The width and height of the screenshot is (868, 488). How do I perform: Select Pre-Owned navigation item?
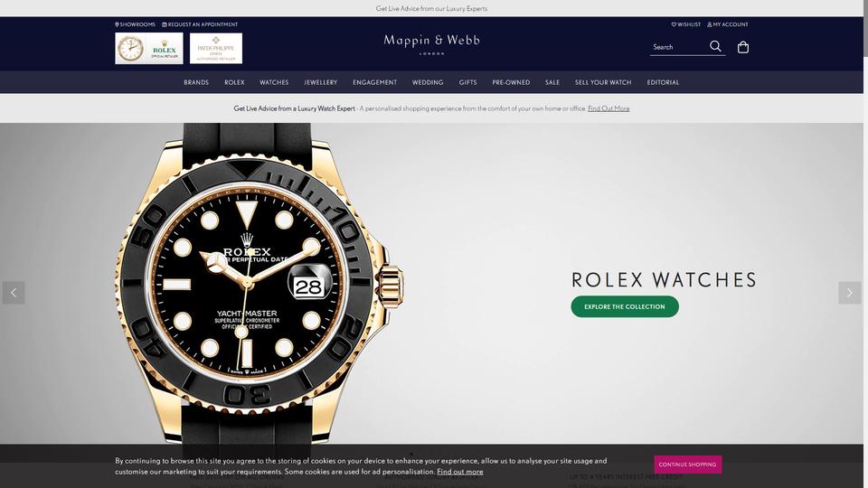click(x=511, y=82)
